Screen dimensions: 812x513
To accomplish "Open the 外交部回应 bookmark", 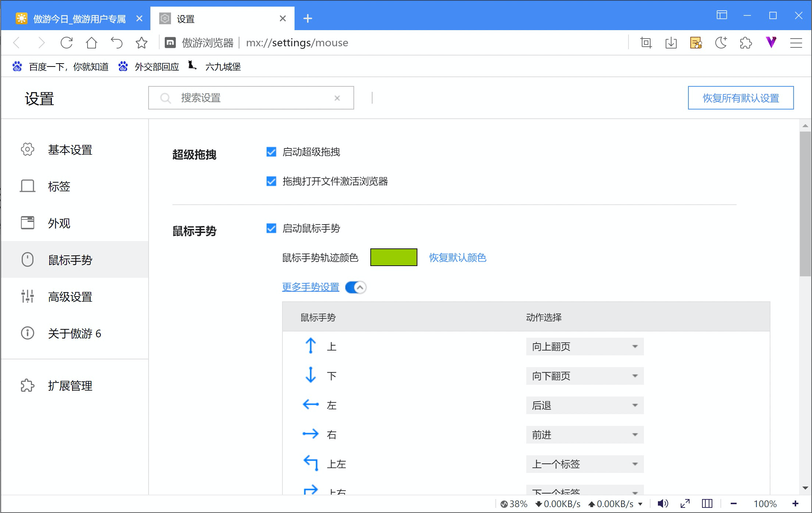I will (x=149, y=67).
